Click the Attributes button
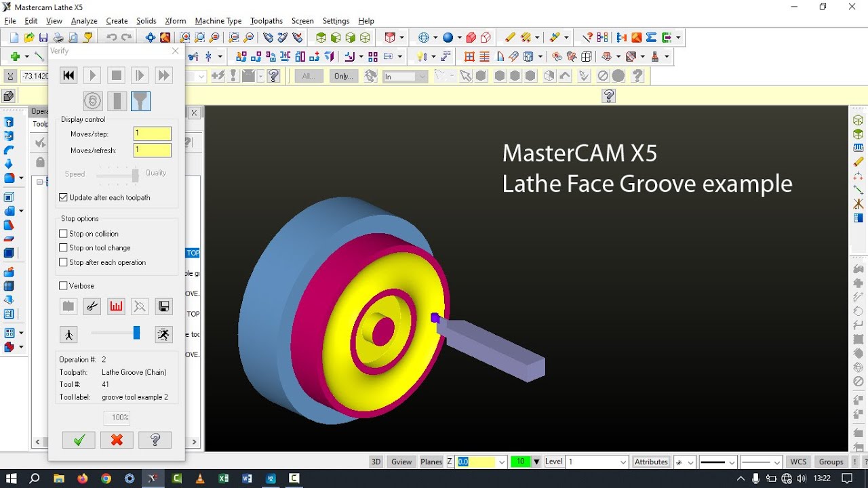The image size is (868, 488). click(651, 462)
